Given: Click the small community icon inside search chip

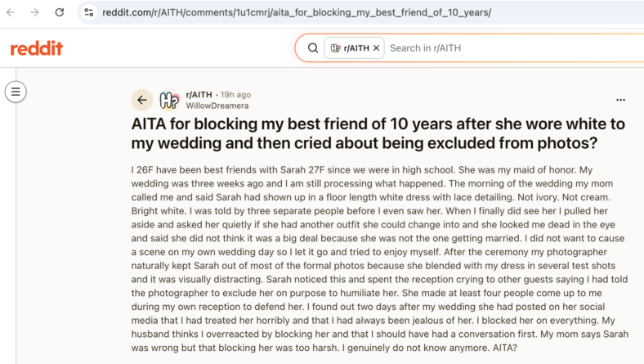Looking at the screenshot, I should pyautogui.click(x=336, y=48).
